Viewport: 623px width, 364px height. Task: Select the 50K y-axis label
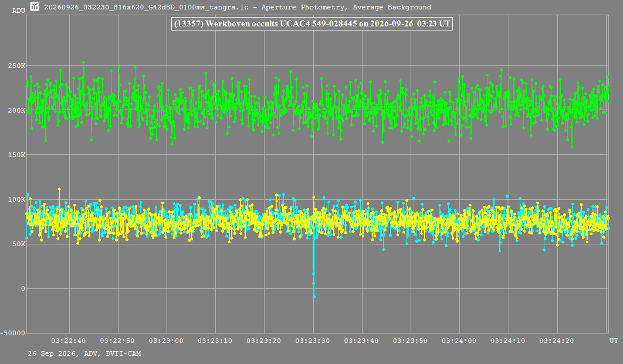(x=19, y=244)
